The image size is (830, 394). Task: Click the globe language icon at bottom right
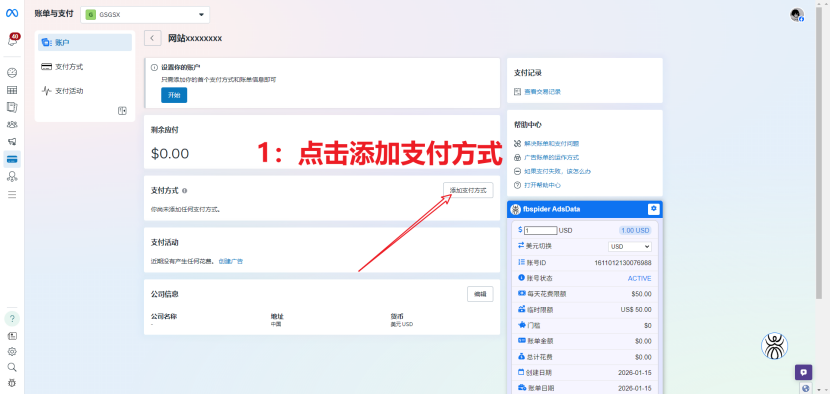click(x=806, y=388)
